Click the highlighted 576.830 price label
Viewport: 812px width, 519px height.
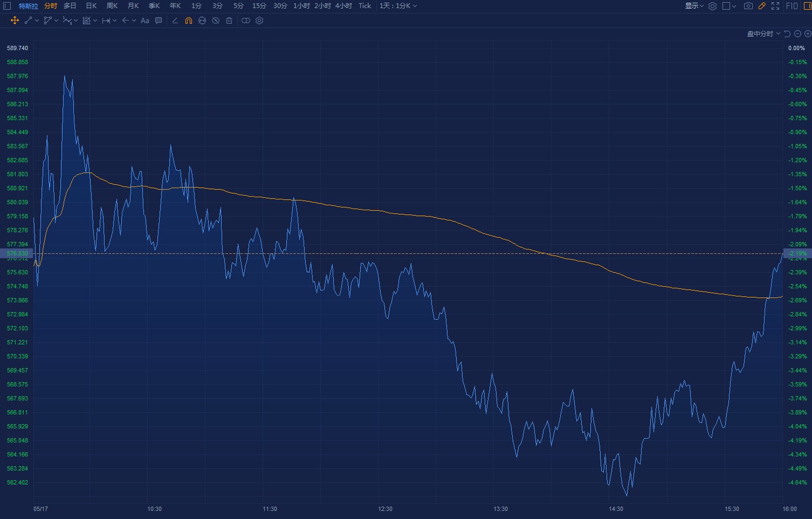17,254
